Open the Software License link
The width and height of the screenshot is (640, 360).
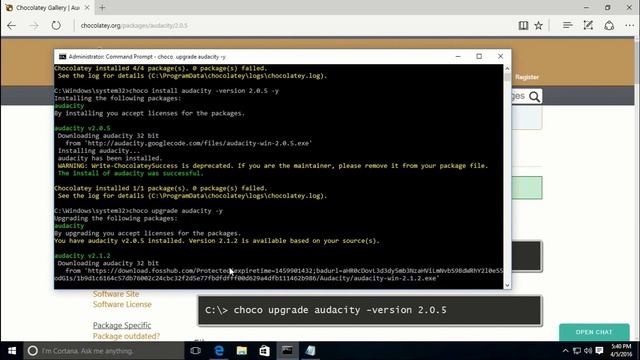point(122,304)
